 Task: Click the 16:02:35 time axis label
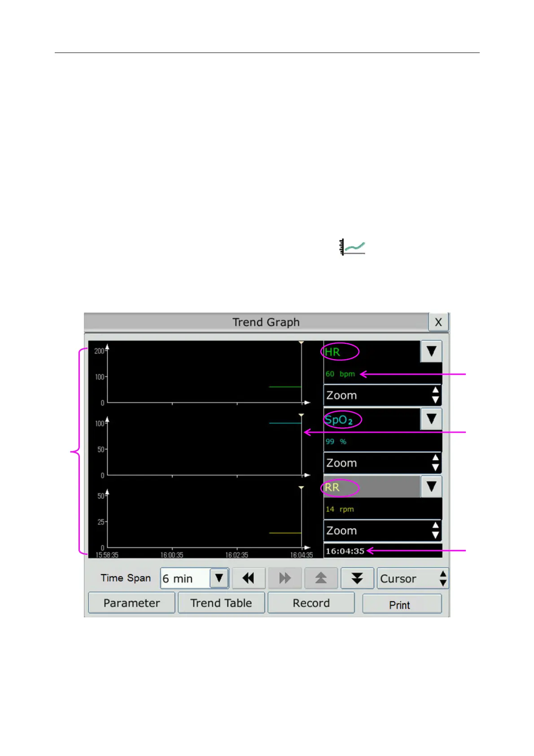point(236,555)
